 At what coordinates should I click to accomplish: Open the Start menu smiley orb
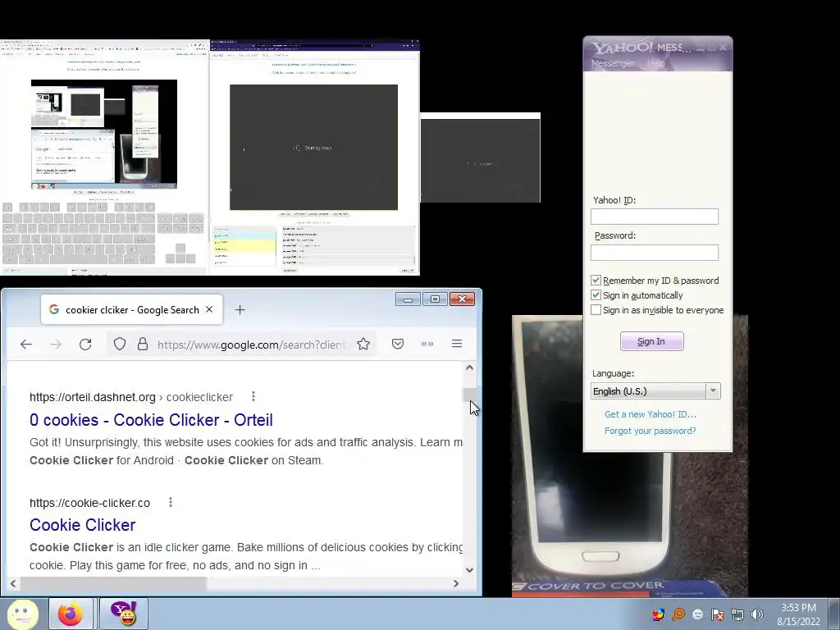click(x=22, y=614)
